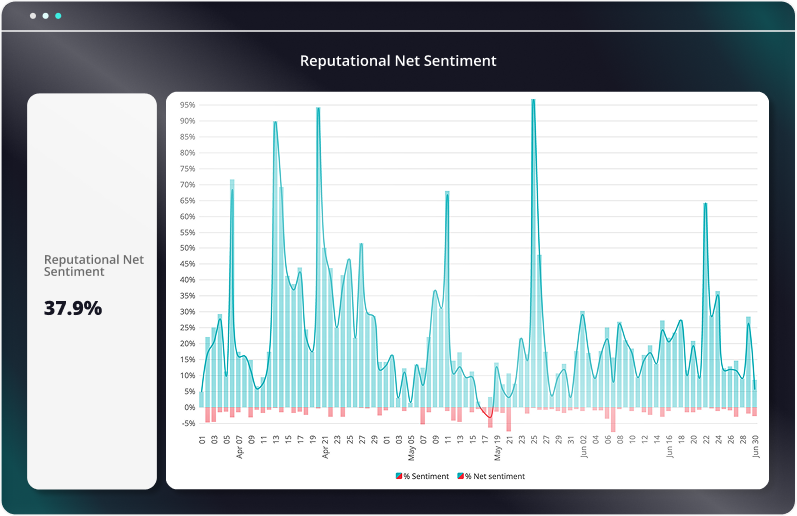Click the 95% label on the y-axis
Viewport: 797px width, 516px height.
[187, 105]
